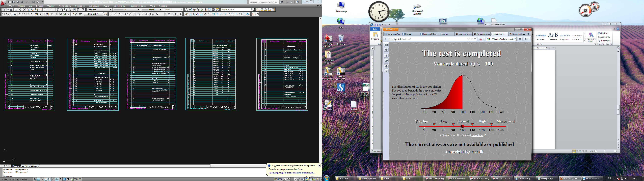
Task: Open History clock icon in Firefox sidebar
Action: pos(386,50)
